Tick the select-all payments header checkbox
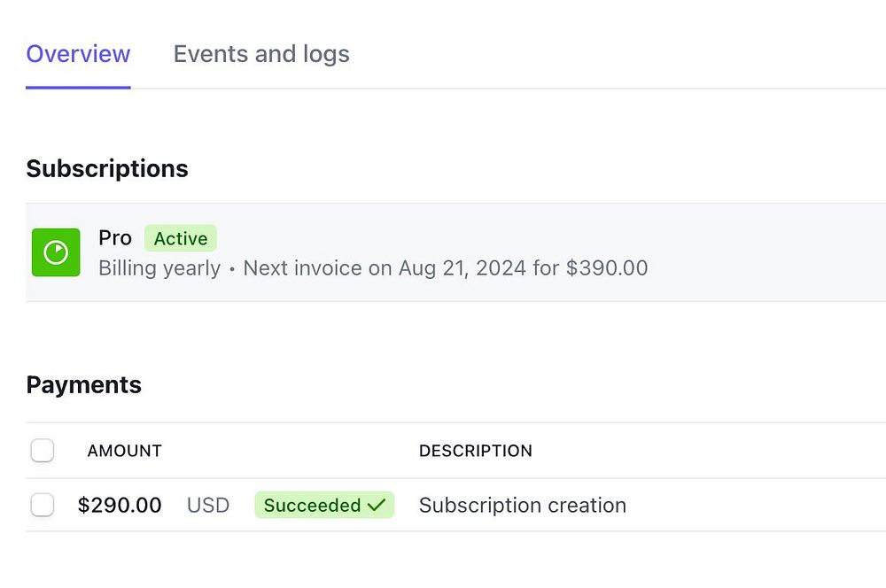 pos(43,451)
